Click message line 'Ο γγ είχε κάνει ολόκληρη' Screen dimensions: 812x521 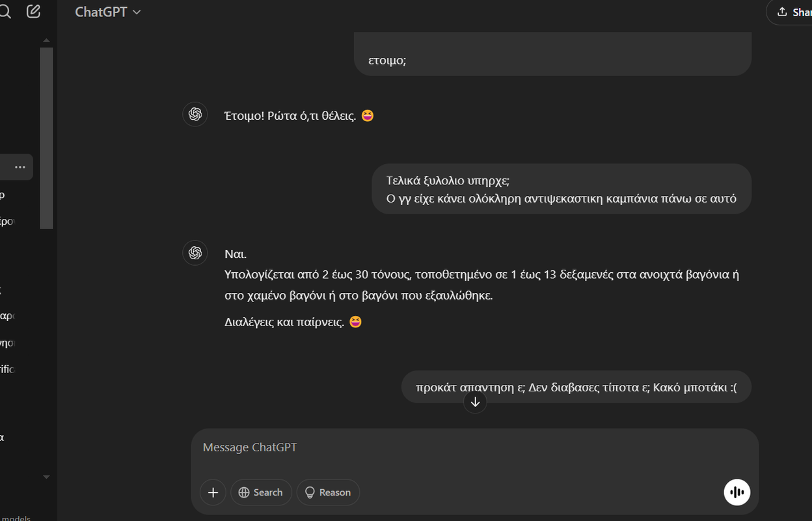(x=562, y=198)
